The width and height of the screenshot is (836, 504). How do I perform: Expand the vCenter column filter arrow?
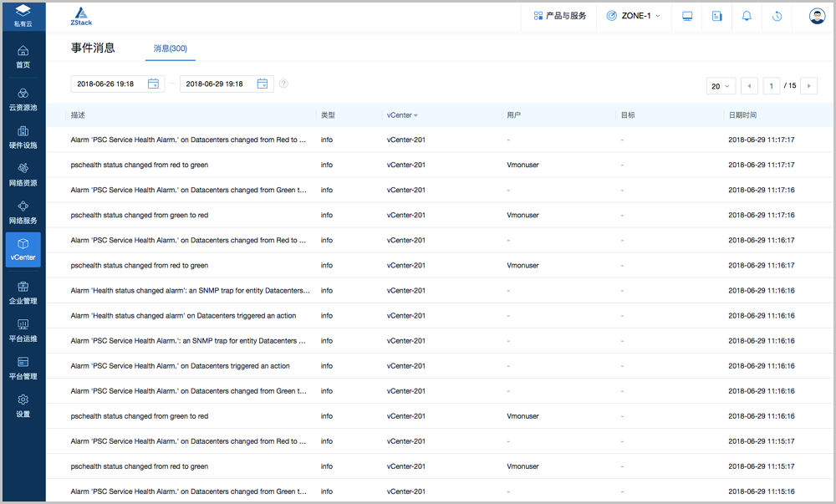point(415,115)
